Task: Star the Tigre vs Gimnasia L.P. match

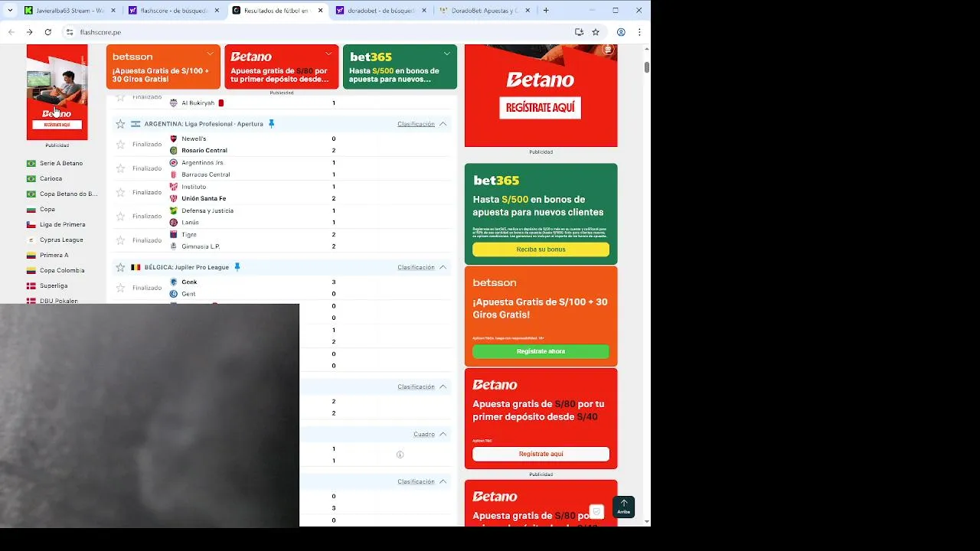Action: (x=120, y=240)
